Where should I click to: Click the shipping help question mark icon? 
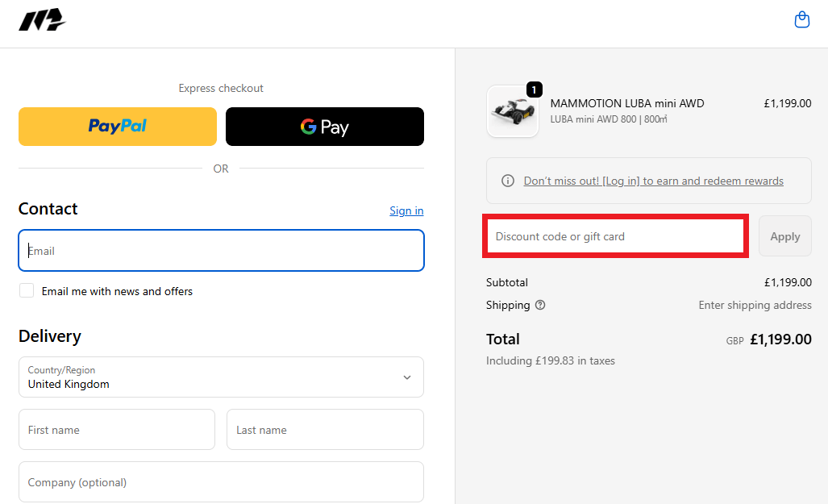540,306
